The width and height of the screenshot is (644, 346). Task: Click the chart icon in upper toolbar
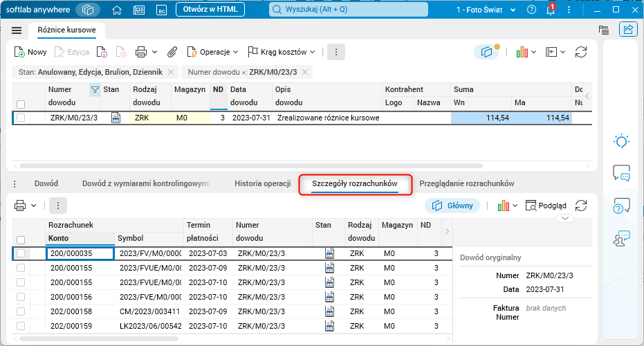(522, 52)
